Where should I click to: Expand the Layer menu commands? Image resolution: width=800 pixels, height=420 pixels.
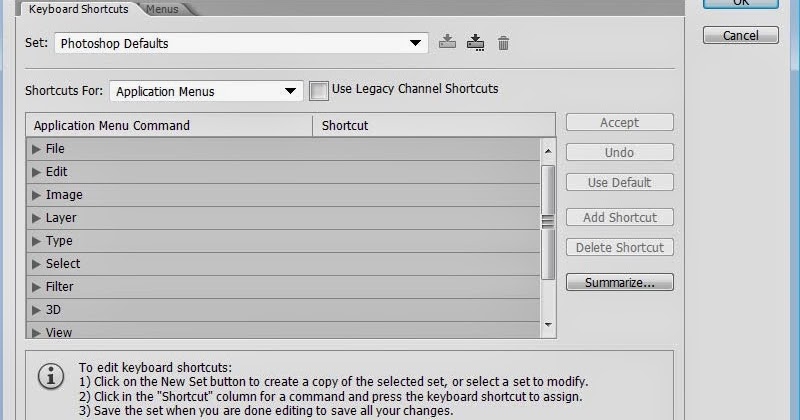[36, 218]
